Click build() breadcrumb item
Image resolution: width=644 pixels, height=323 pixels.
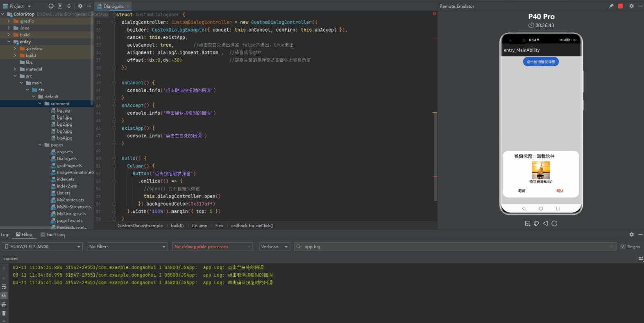point(177,226)
